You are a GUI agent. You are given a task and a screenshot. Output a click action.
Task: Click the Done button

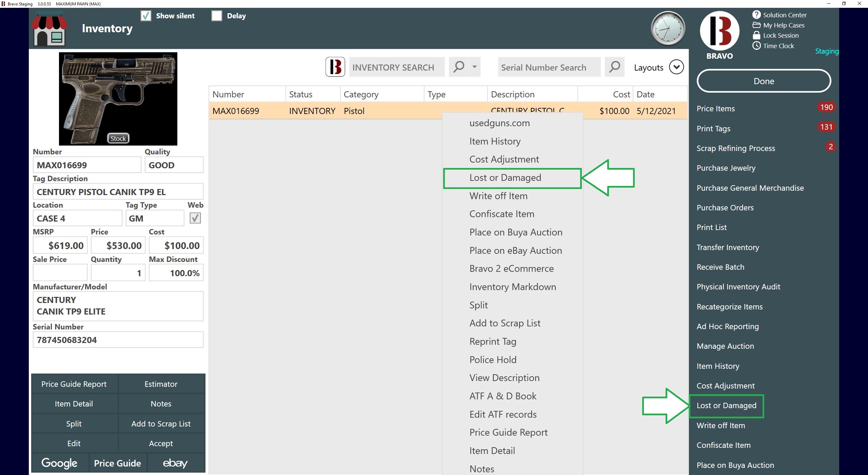click(x=764, y=81)
